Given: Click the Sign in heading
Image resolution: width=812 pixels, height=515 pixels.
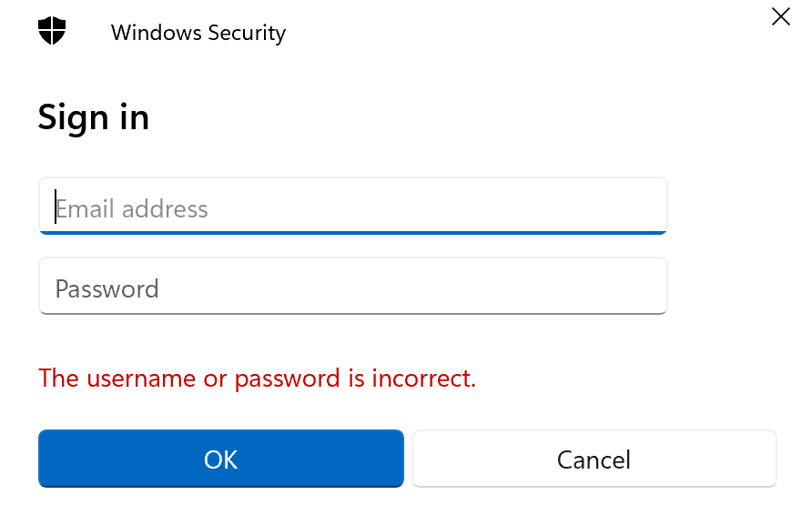Looking at the screenshot, I should [x=93, y=117].
